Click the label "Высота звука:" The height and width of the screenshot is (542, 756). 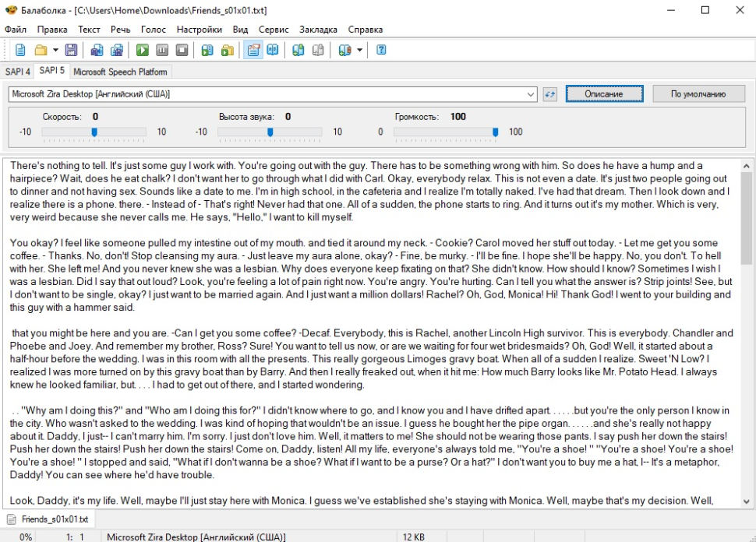pyautogui.click(x=246, y=117)
